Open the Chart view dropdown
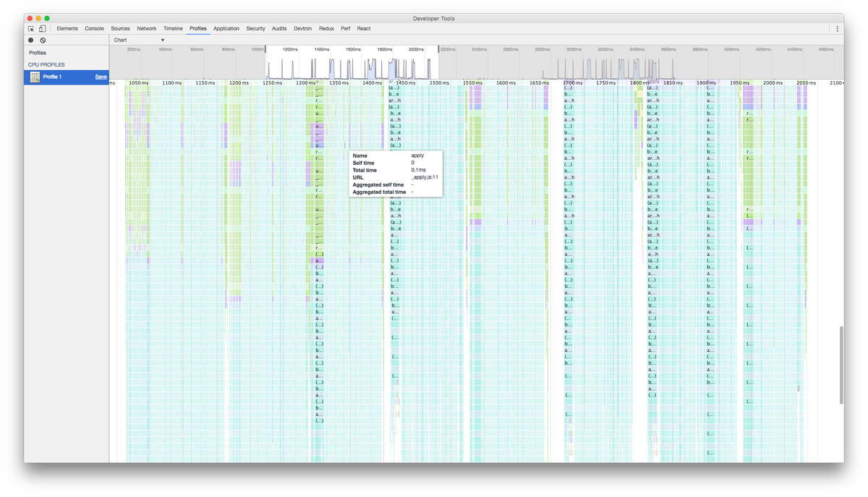 [139, 40]
